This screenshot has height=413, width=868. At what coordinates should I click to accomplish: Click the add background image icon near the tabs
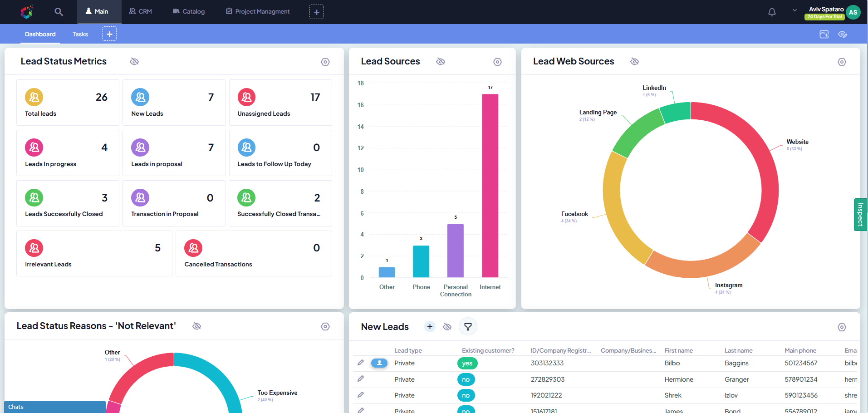pos(824,34)
